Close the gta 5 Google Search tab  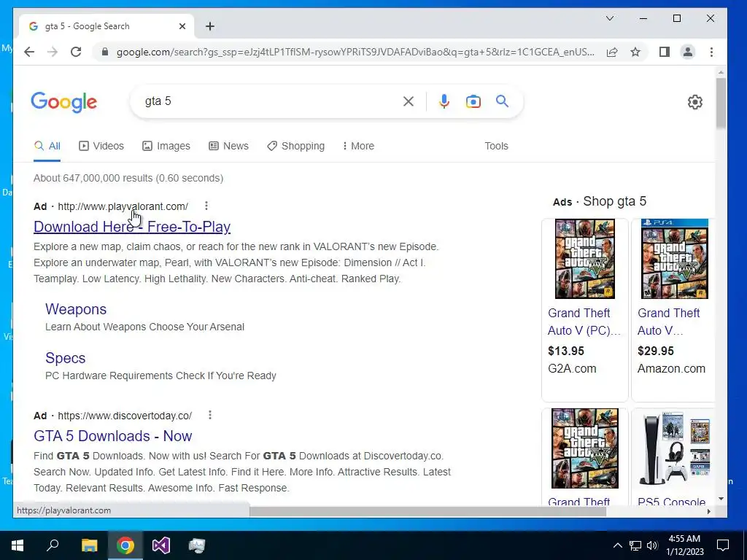(x=182, y=26)
